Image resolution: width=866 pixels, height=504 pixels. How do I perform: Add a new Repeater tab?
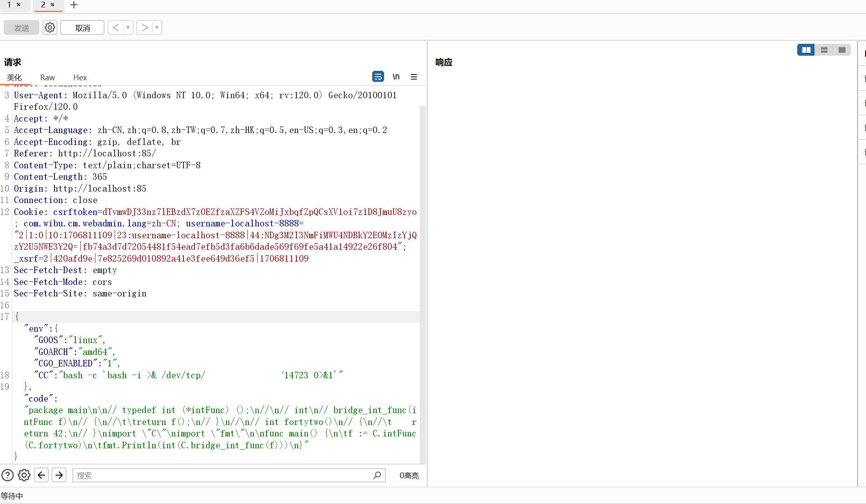tap(74, 5)
